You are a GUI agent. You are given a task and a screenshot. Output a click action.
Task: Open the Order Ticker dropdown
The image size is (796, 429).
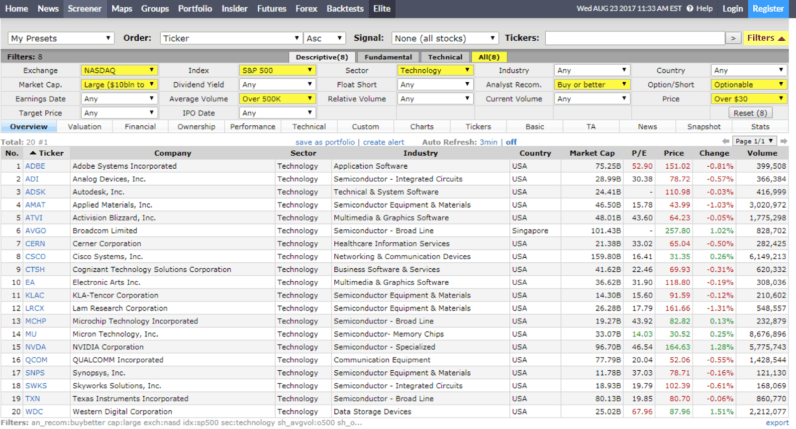(231, 38)
